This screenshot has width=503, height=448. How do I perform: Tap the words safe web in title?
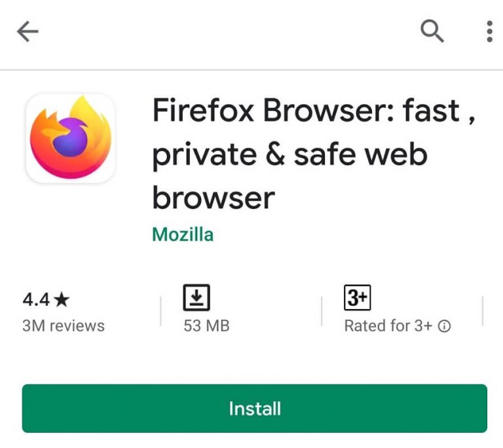(x=361, y=155)
